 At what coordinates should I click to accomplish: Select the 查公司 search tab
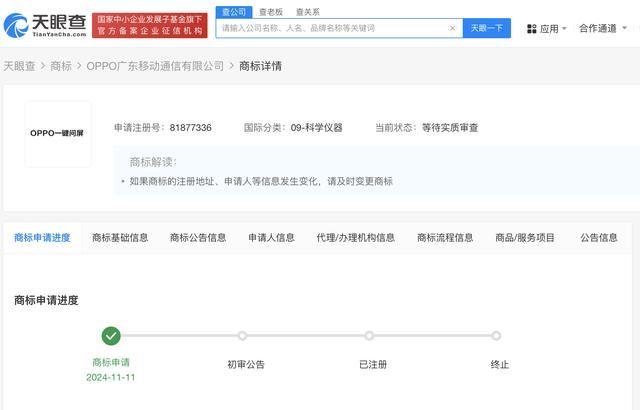click(x=234, y=12)
